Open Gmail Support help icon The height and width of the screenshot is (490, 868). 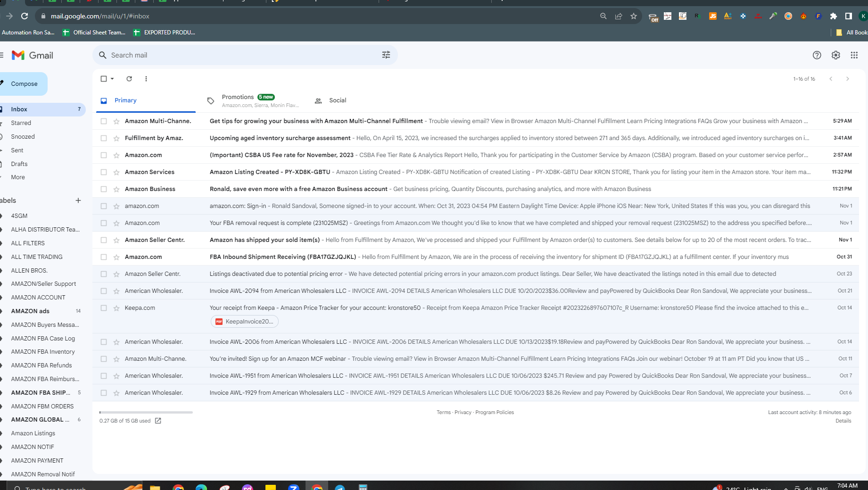coord(817,55)
